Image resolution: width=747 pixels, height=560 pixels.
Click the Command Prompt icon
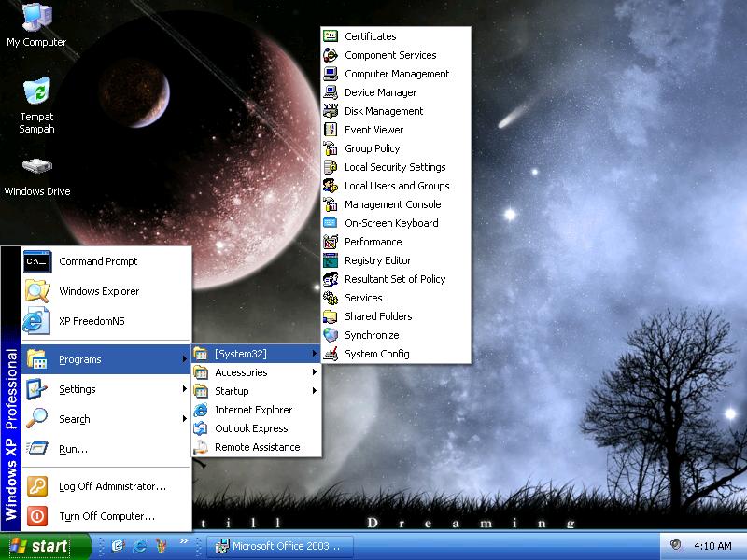pos(36,261)
